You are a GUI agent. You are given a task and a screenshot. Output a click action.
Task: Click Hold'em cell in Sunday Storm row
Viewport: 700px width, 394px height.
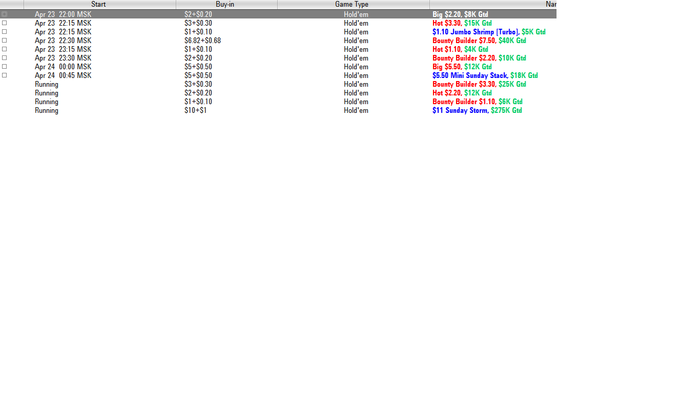[356, 110]
